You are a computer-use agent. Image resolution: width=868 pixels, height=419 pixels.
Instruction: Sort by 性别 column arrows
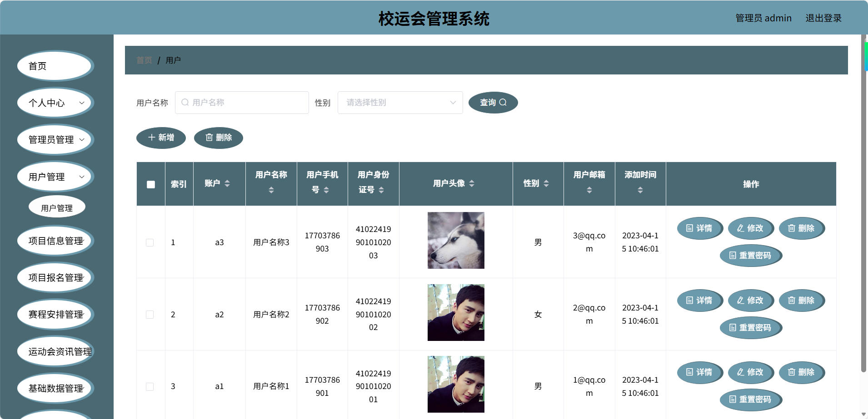pos(546,183)
